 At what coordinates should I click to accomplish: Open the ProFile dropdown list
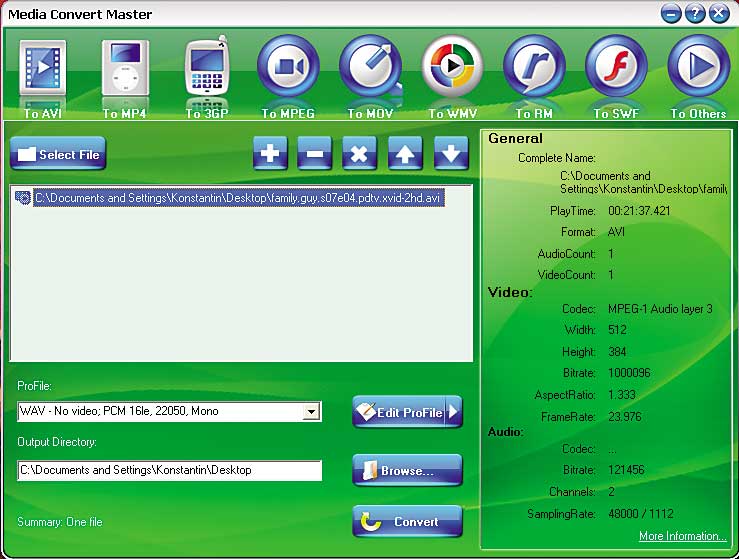311,411
